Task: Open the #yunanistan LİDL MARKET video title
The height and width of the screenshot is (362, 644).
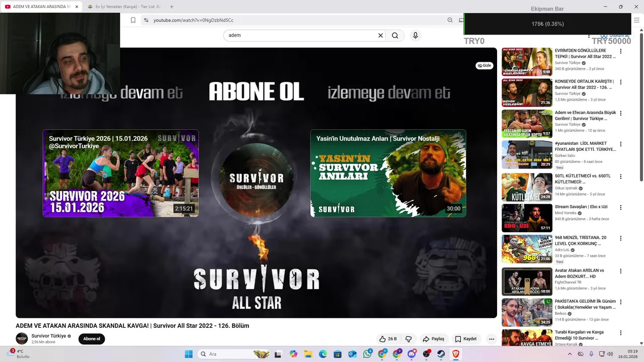Action: pyautogui.click(x=585, y=146)
